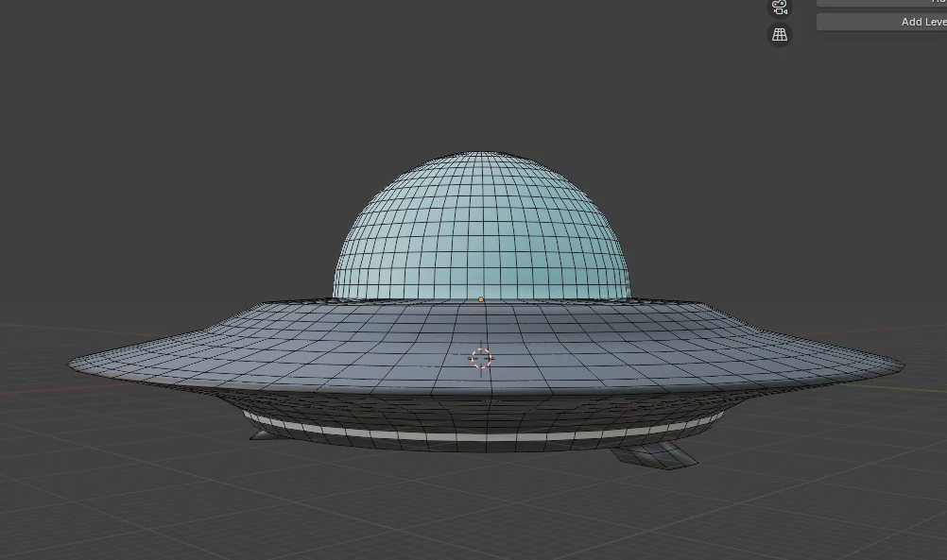Toggle the camera view icon
This screenshot has height=560, width=947.
[780, 7]
